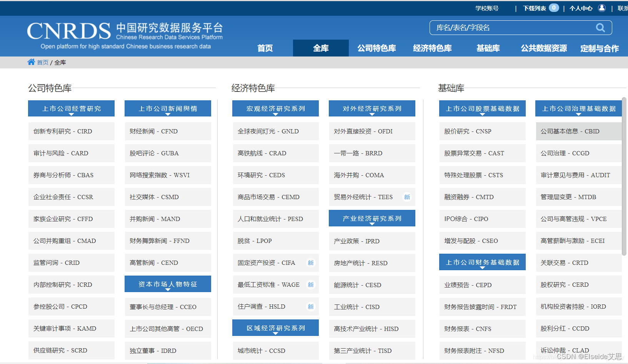Collapse the 上市公司新闻舆情 section

[168, 108]
